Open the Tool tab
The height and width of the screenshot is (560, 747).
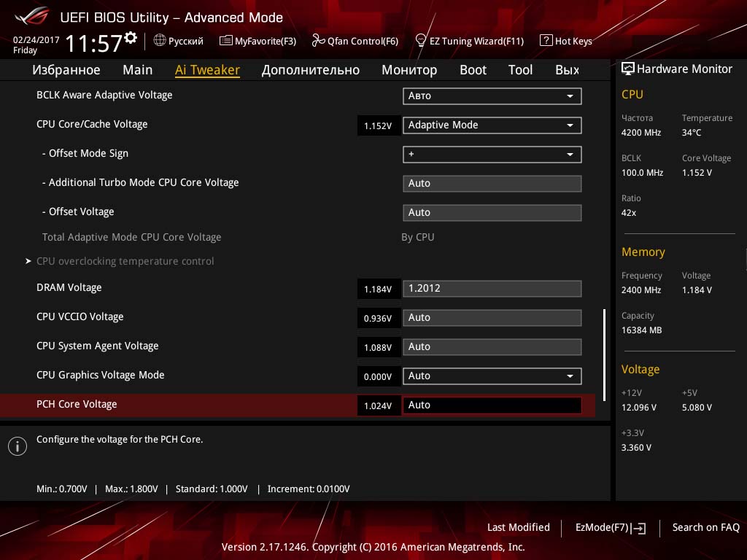point(520,70)
